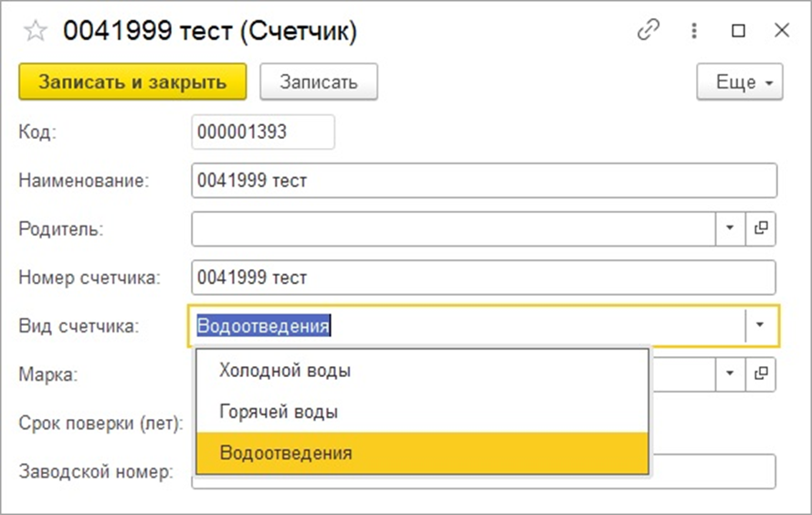Image resolution: width=812 pixels, height=515 pixels.
Task: Click the get link chain icon
Action: pyautogui.click(x=649, y=30)
